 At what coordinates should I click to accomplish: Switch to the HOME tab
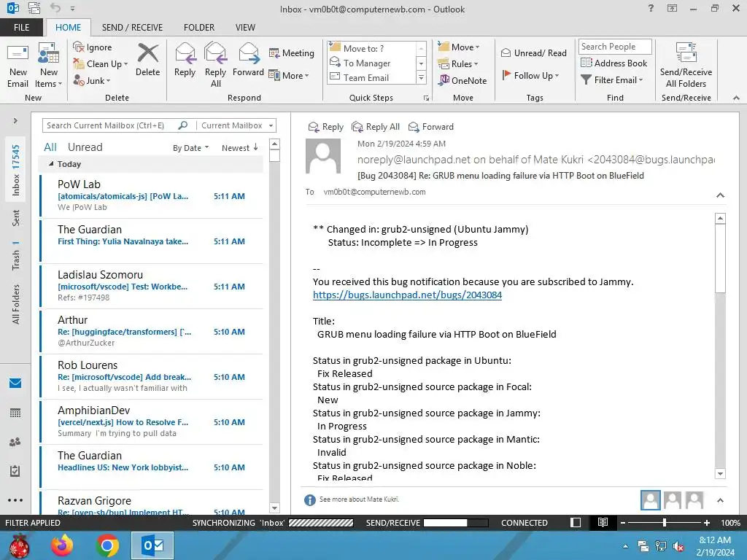click(68, 27)
